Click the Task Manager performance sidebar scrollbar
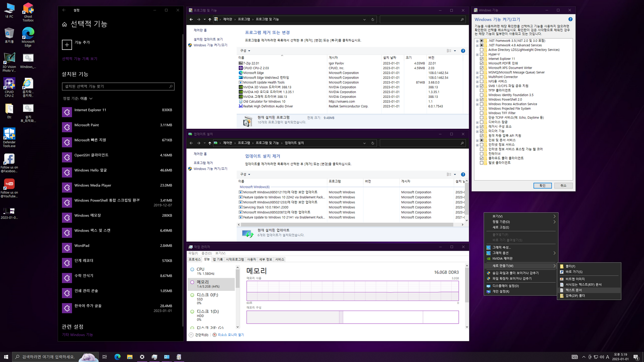Viewport: 644px width, 362px height. click(x=238, y=279)
